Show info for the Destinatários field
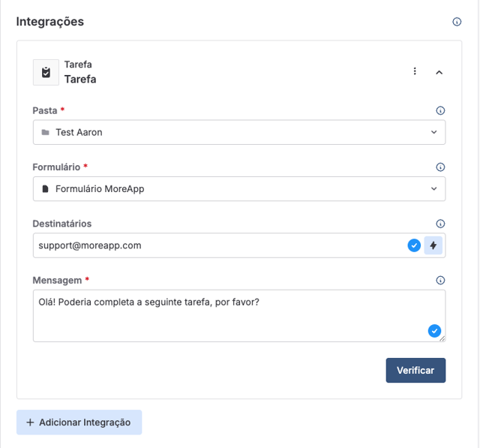This screenshot has height=448, width=480. [x=440, y=224]
